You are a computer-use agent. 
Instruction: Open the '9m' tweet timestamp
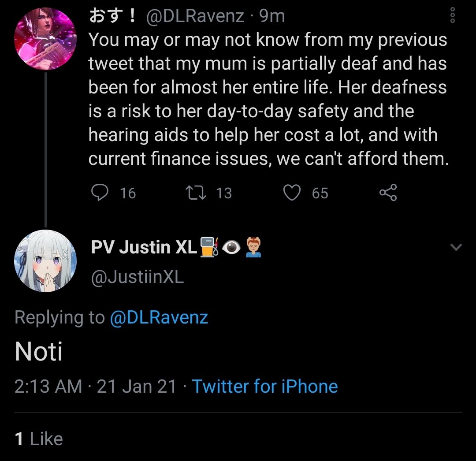(x=272, y=16)
